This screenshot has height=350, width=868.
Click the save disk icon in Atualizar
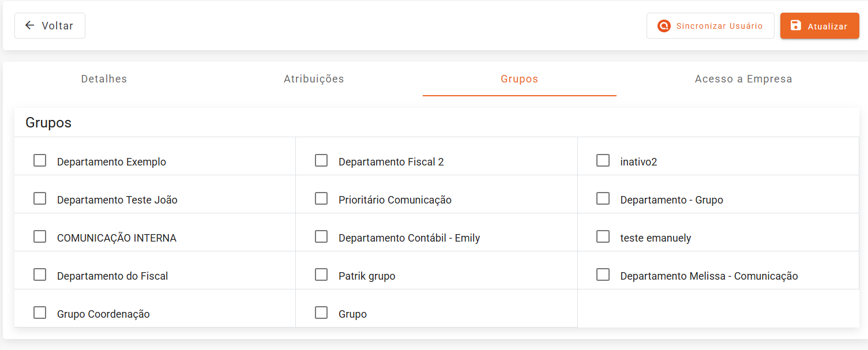(796, 25)
